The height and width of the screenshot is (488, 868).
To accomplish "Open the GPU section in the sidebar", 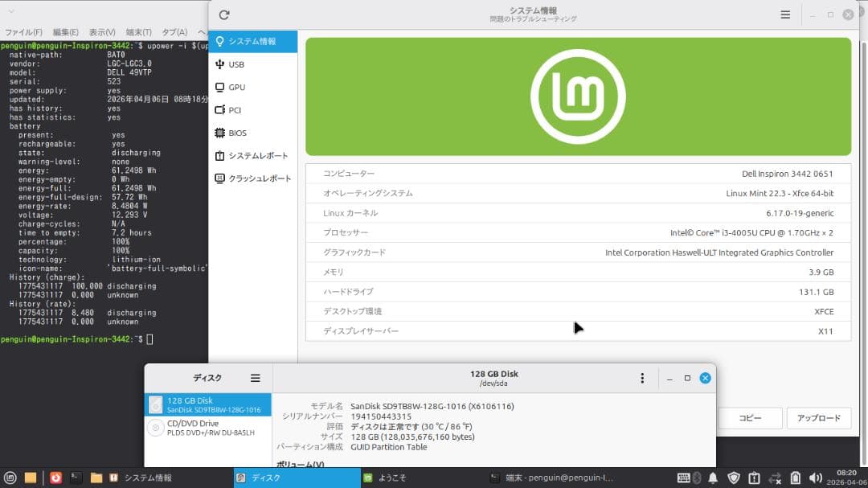I will pyautogui.click(x=253, y=87).
